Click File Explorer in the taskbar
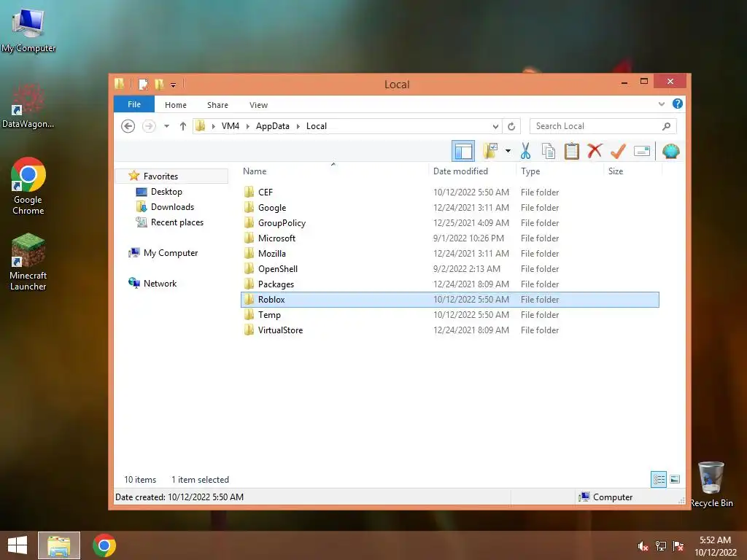Viewport: 747px width, 560px height. (59, 545)
